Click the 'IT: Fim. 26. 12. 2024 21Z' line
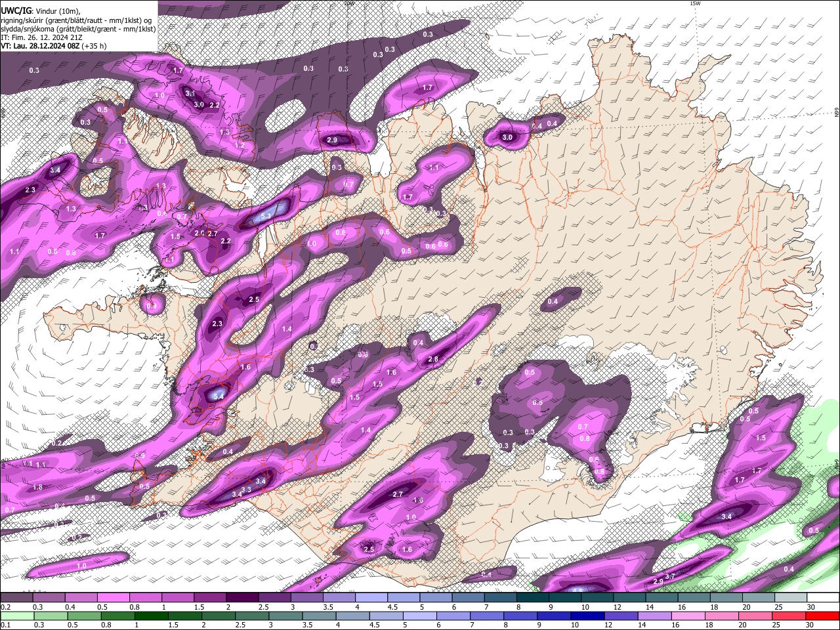This screenshot has width=840, height=630. pyautogui.click(x=41, y=37)
